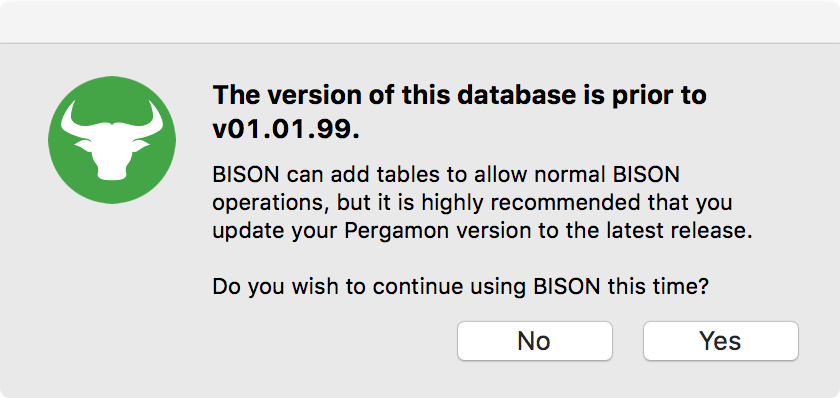Click the version number v01.01.99. text
Screen dimensions: 840x398
point(286,130)
